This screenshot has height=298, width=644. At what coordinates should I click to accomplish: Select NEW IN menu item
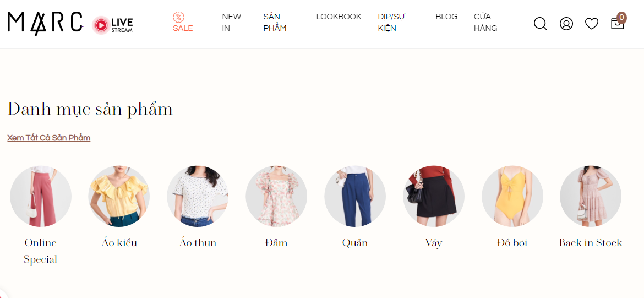(x=232, y=22)
